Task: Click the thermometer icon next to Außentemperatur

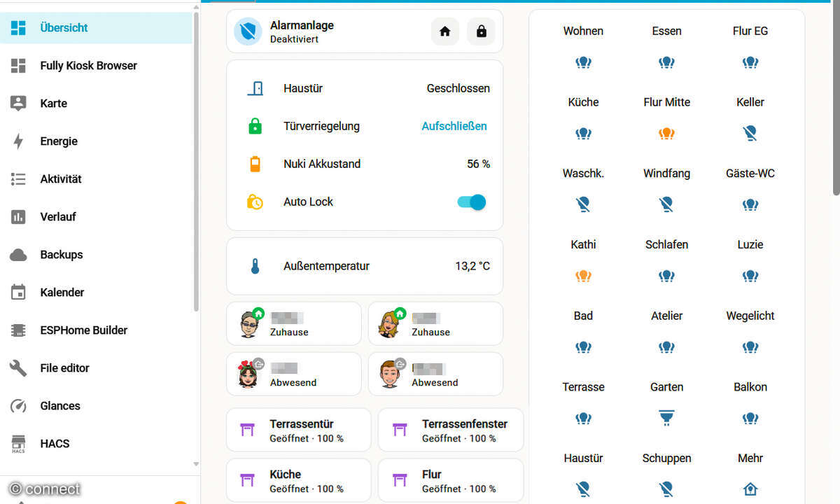Action: click(x=256, y=266)
